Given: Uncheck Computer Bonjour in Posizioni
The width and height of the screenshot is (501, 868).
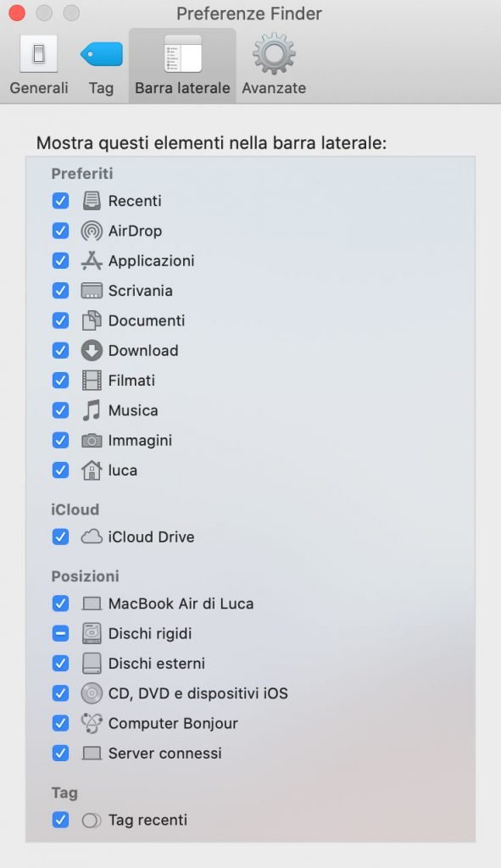Looking at the screenshot, I should tap(60, 723).
